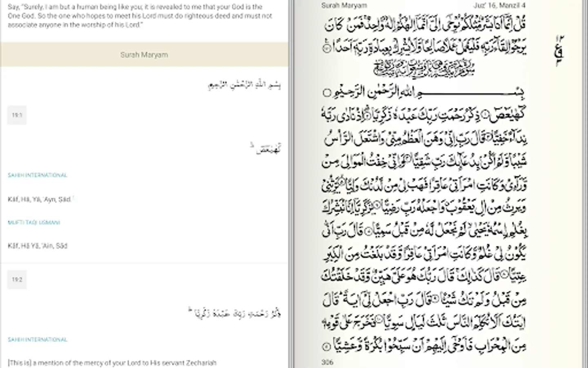Click the Juz' 16, Manzil 4 label
The width and height of the screenshot is (588, 368).
tap(499, 5)
